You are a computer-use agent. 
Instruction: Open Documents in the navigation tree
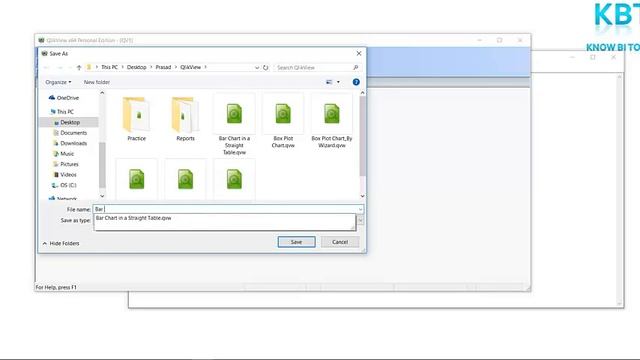coord(70,133)
